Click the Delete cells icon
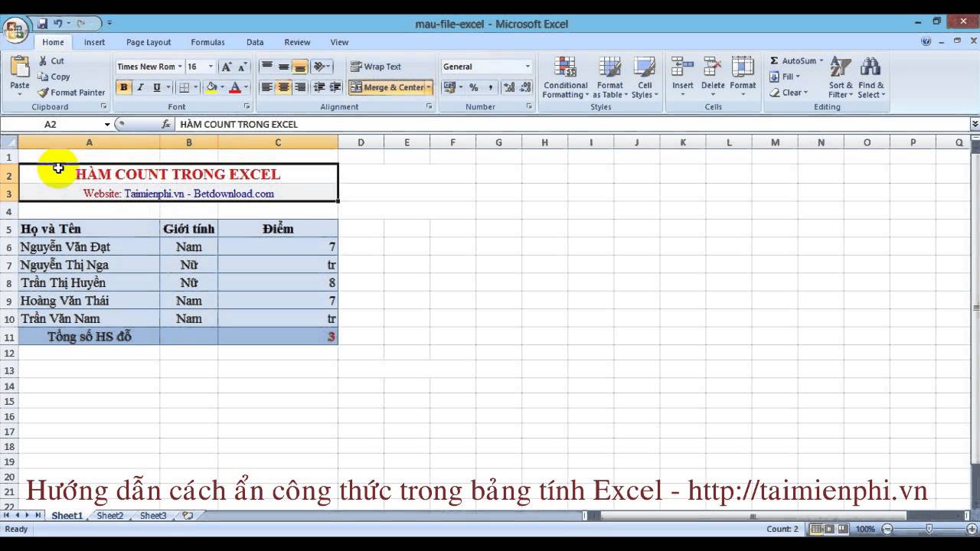Screen dimensions: 980x551 pos(713,67)
